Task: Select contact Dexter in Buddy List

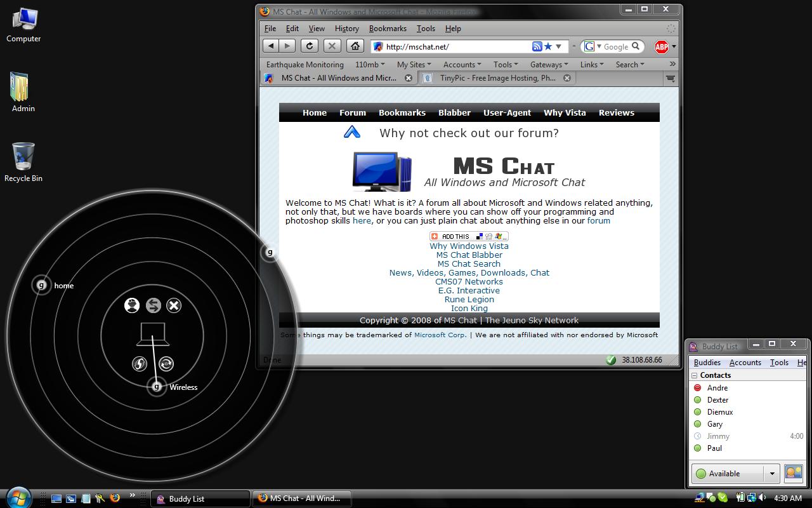Action: (717, 399)
